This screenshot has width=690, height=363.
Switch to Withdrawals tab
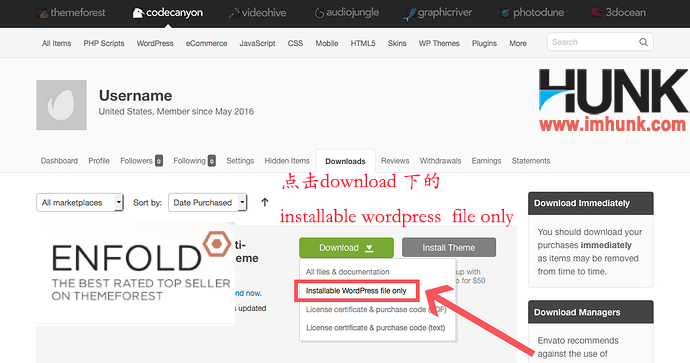click(x=440, y=161)
